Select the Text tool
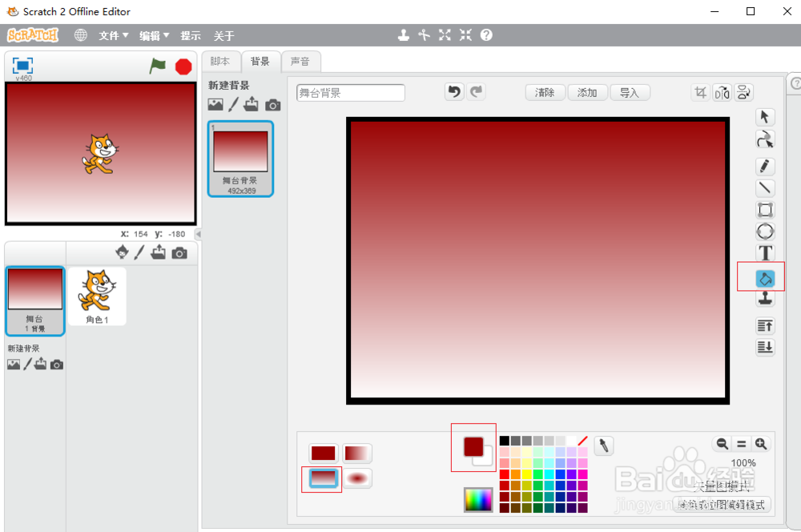This screenshot has height=532, width=801. click(x=765, y=253)
